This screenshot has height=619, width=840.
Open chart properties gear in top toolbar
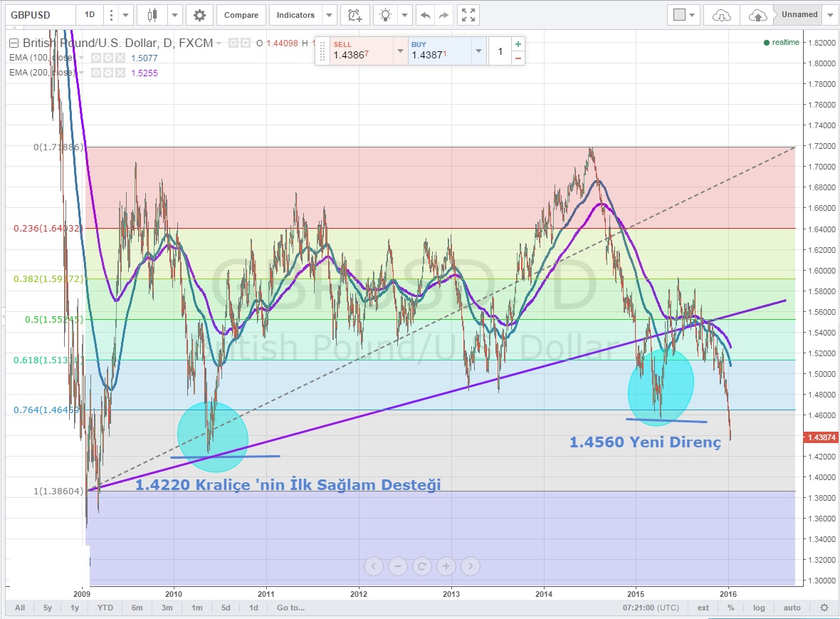click(x=199, y=15)
